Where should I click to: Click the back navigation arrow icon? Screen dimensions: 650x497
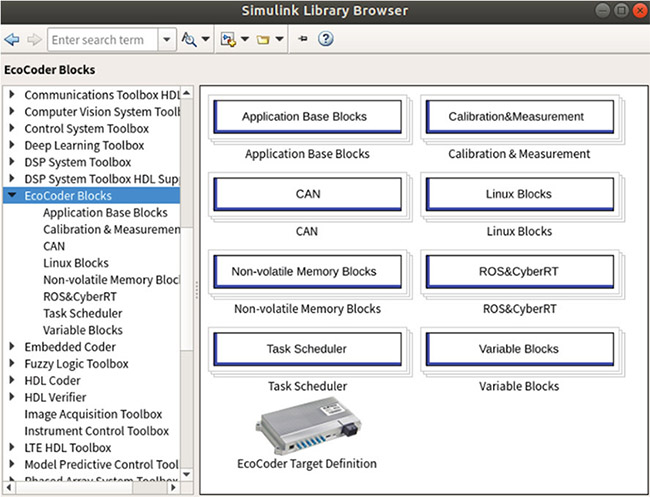click(12, 40)
